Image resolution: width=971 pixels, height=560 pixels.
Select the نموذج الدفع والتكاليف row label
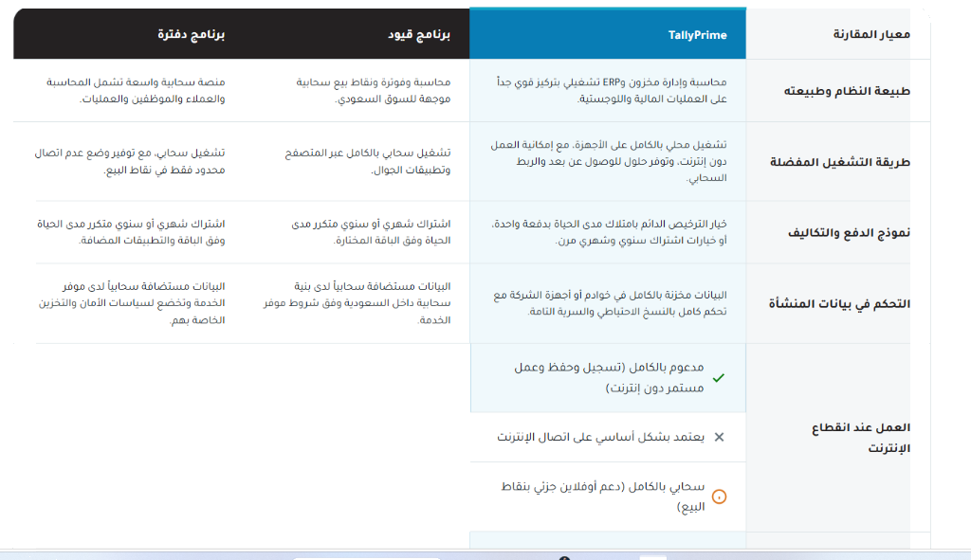(849, 233)
